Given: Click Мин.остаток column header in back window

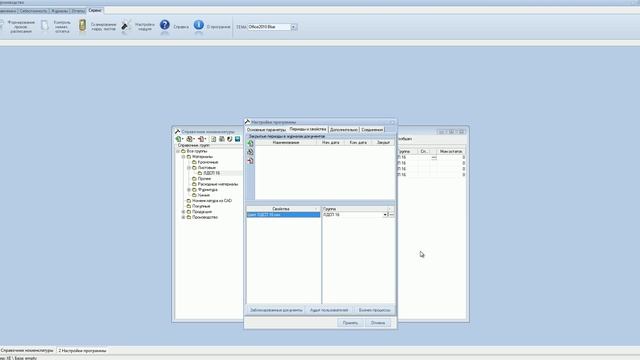Looking at the screenshot, I should coord(451,151).
